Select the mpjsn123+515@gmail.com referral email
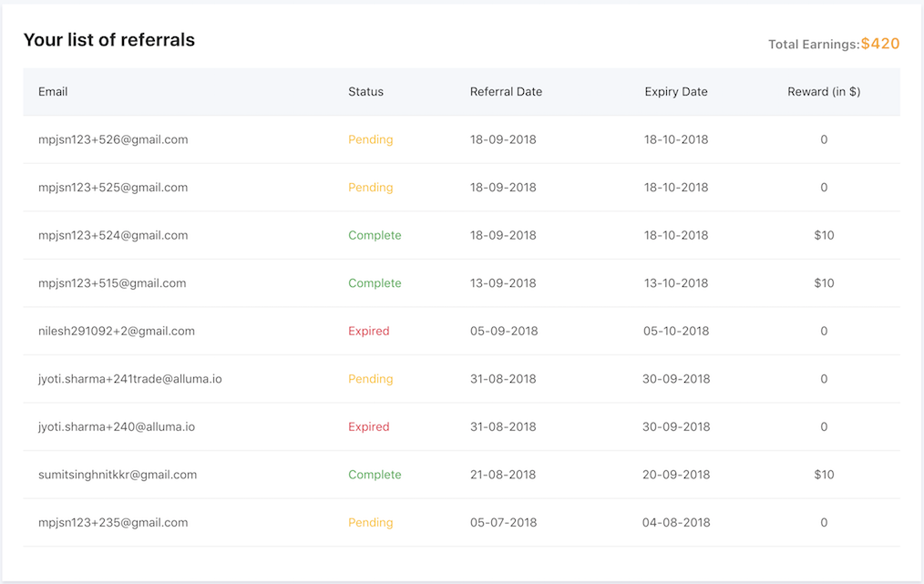Viewport: 924px width, 584px height. coord(112,283)
